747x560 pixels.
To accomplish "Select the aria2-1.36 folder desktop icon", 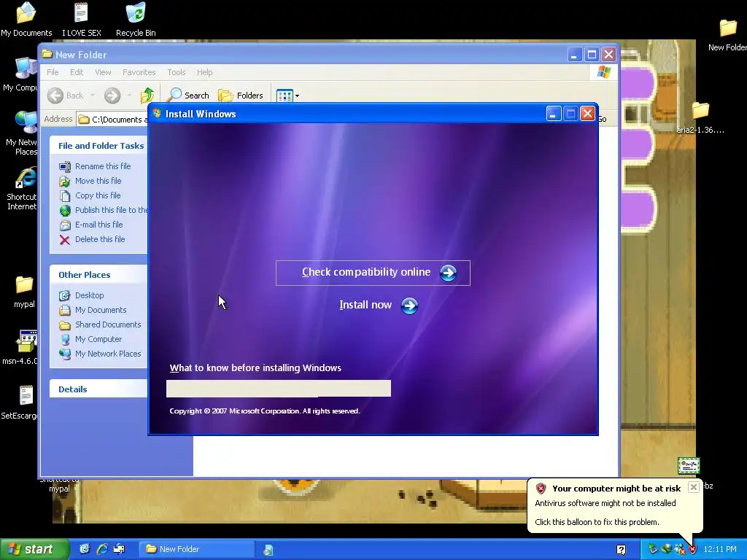I will (x=700, y=117).
